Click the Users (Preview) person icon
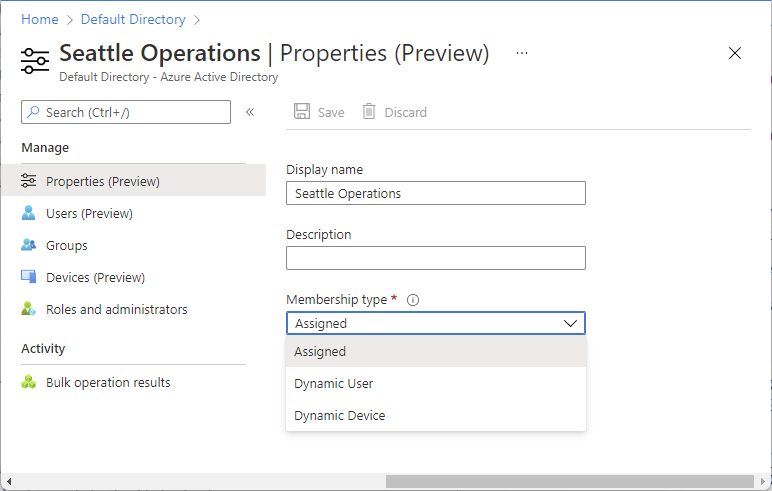Viewport: 772px width, 491px height. (29, 213)
